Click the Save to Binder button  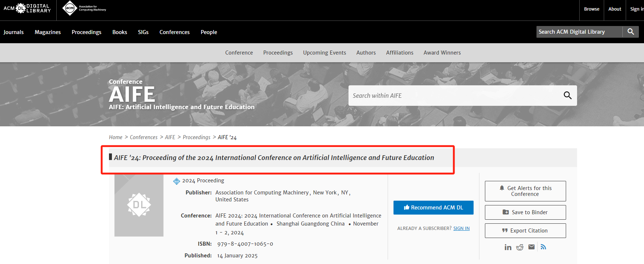tap(525, 212)
